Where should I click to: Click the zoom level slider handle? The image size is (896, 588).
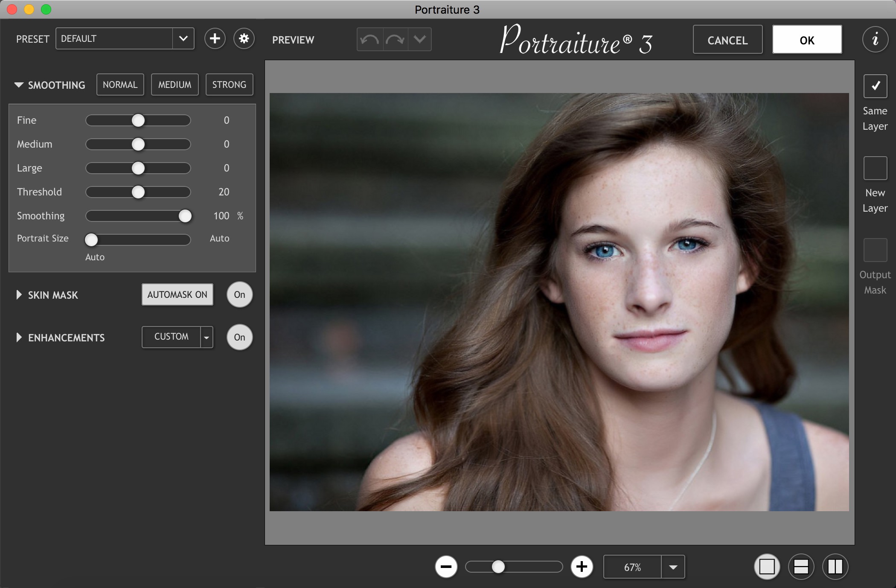498,567
